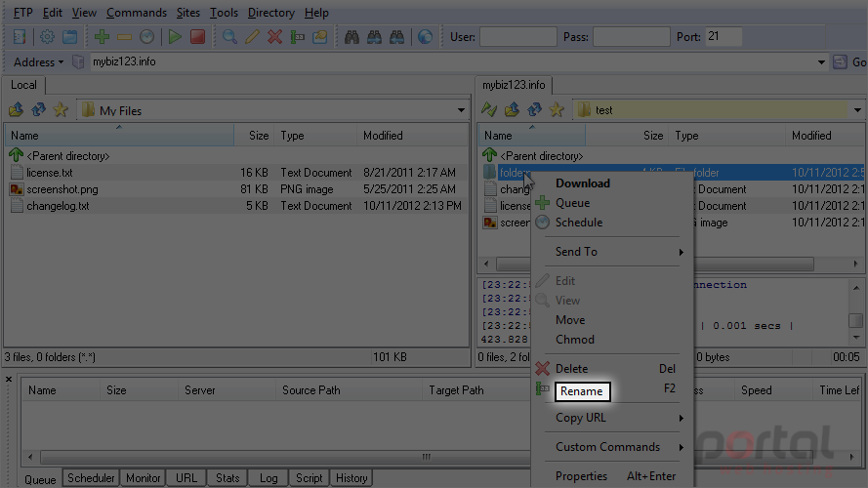This screenshot has width=868, height=488.
Task: Click the Port field showing 21
Action: point(723,37)
